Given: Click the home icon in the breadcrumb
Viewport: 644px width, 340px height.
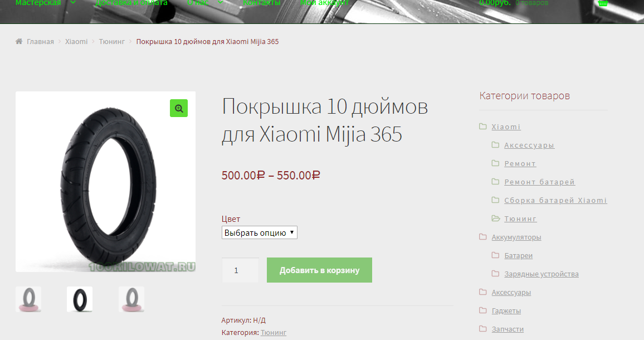Looking at the screenshot, I should point(19,41).
